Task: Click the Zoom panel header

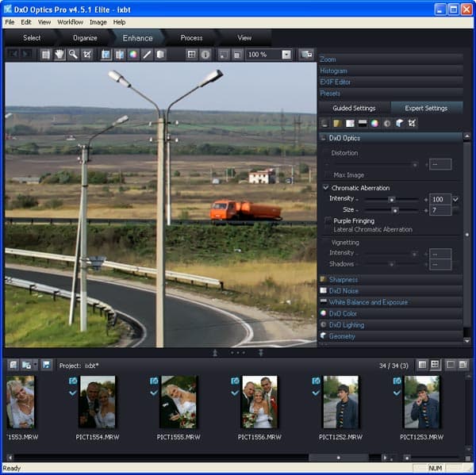Action: [390, 59]
